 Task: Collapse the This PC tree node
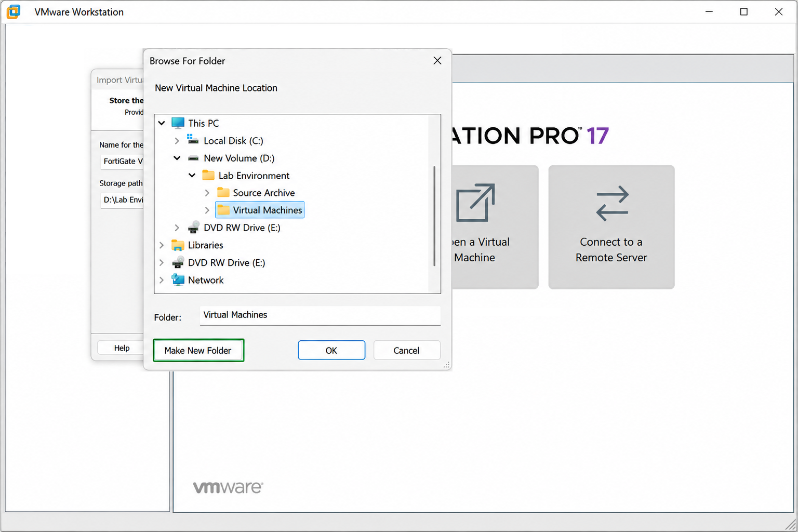coord(162,123)
